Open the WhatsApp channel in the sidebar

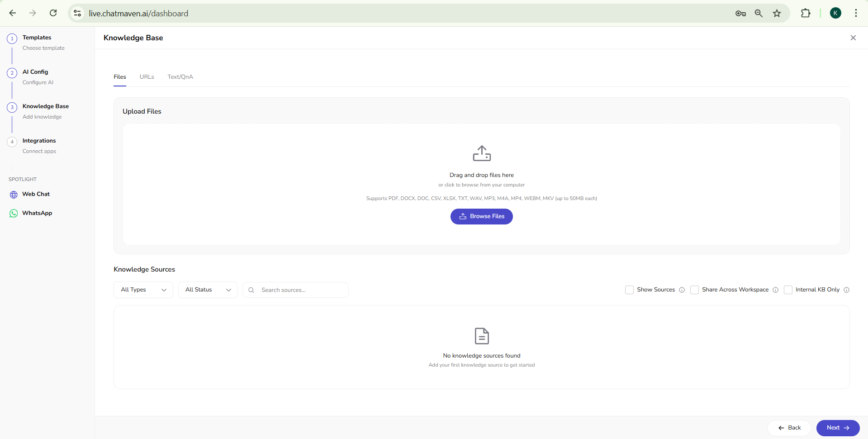tap(37, 213)
